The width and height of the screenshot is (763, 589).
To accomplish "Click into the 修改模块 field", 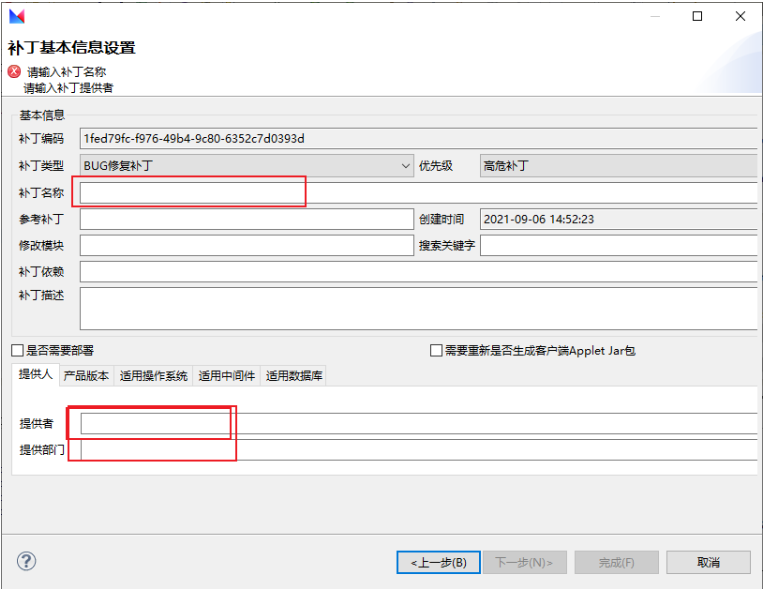I will pyautogui.click(x=247, y=245).
